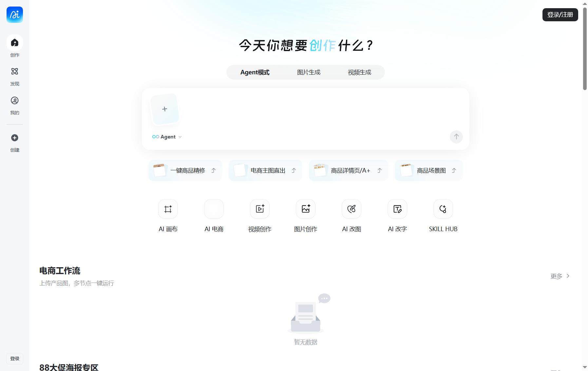Select the 商品详情页/A+ suggestion
The width and height of the screenshot is (588, 371).
(349, 170)
